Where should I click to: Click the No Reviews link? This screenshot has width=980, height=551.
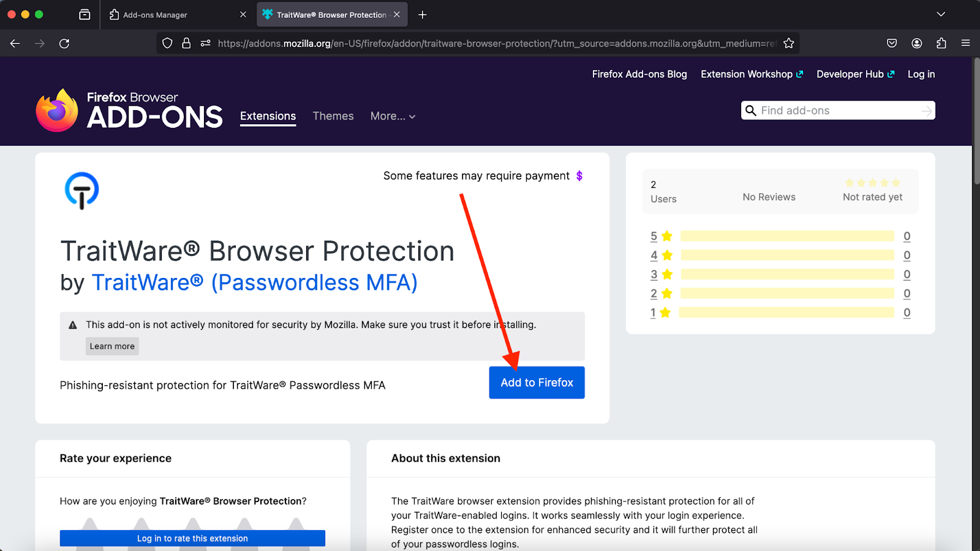tap(769, 197)
